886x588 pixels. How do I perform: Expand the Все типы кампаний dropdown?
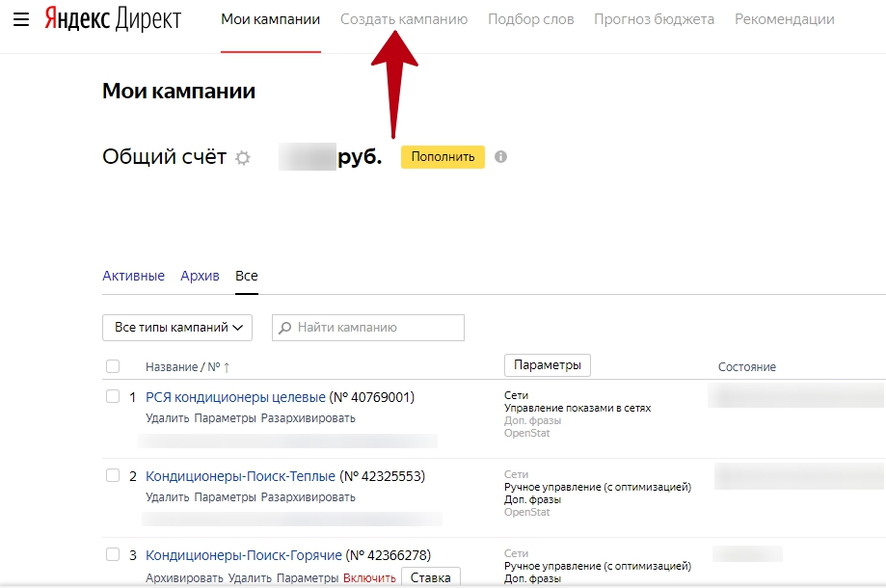pos(177,328)
